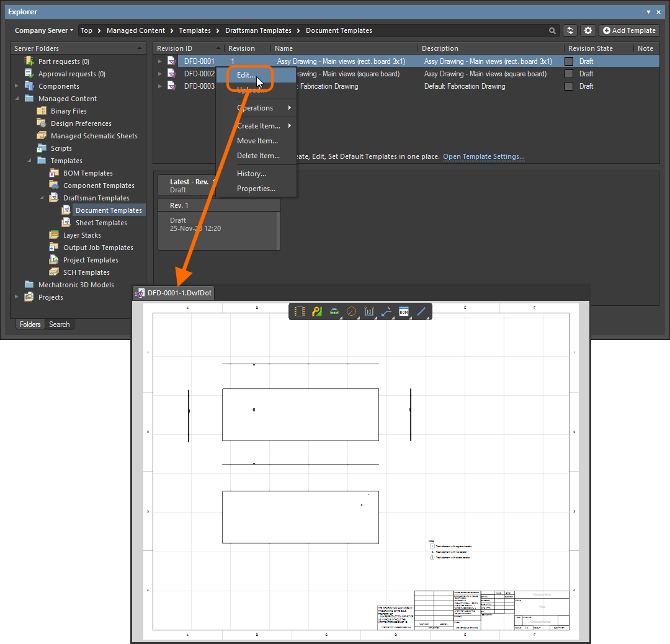Screen dimensions: 670x644
Task: Click the circle detail view tool
Action: [x=352, y=312]
